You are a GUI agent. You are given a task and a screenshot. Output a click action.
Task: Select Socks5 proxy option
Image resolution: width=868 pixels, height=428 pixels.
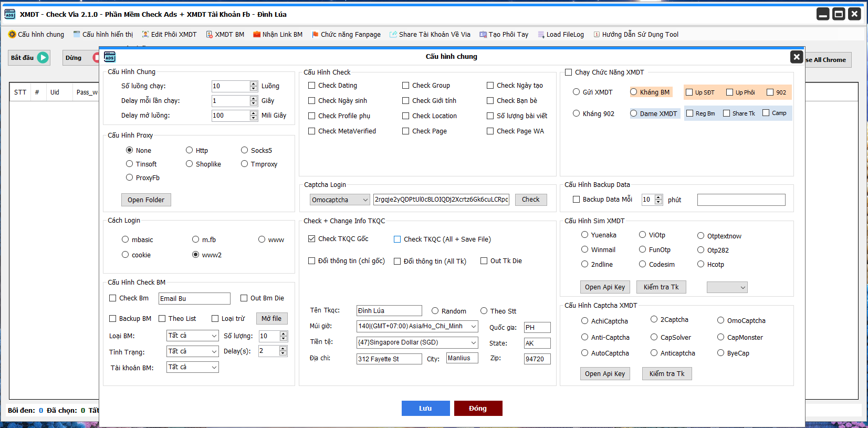pyautogui.click(x=245, y=150)
